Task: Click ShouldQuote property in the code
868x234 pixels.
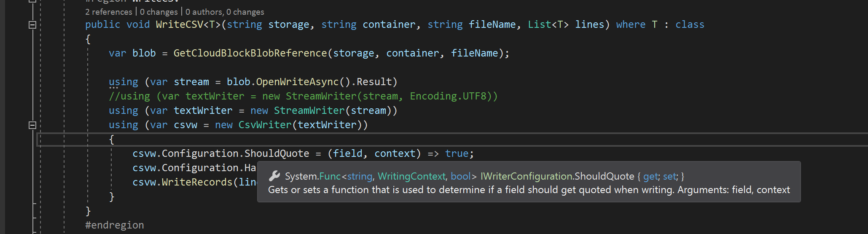Action: coord(277,154)
